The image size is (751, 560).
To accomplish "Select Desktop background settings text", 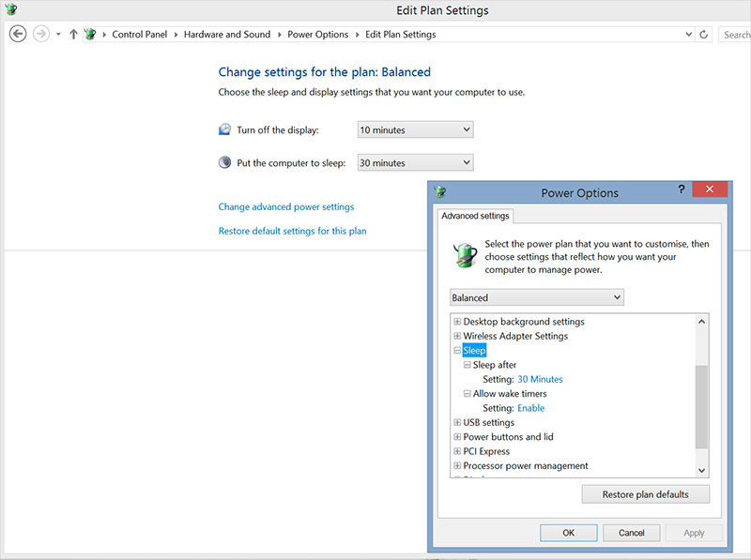I will click(524, 322).
